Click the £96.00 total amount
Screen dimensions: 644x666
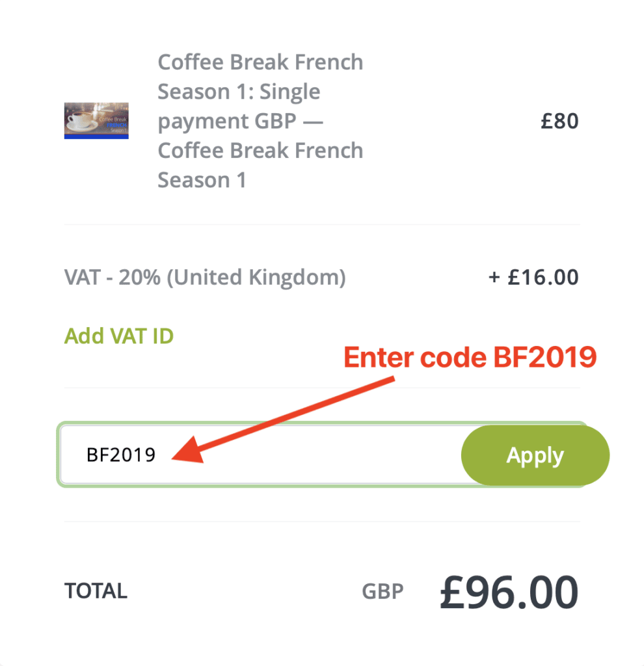(509, 592)
